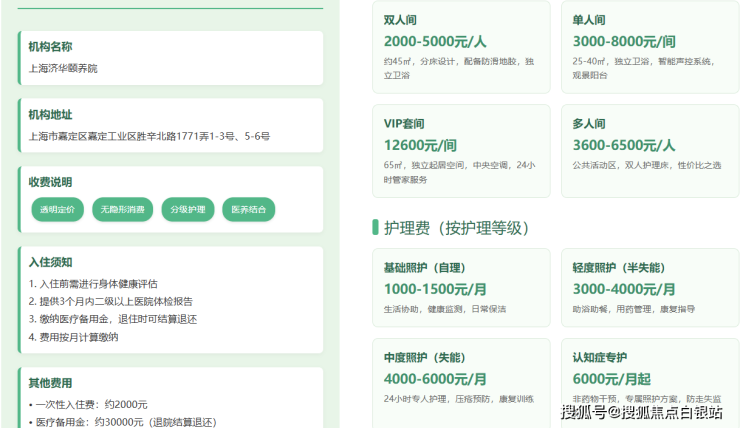740x428 pixels.
Task: Select rule 提供3个月内二级以上医院体检报告
Action: (116, 302)
